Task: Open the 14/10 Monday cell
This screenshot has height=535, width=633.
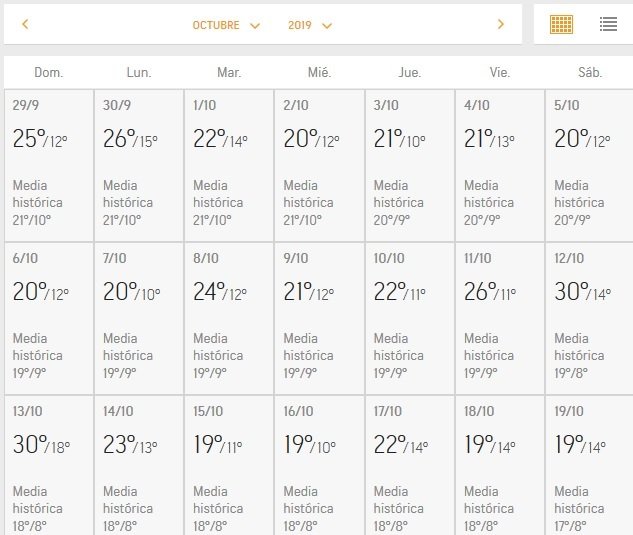Action: coord(138,466)
